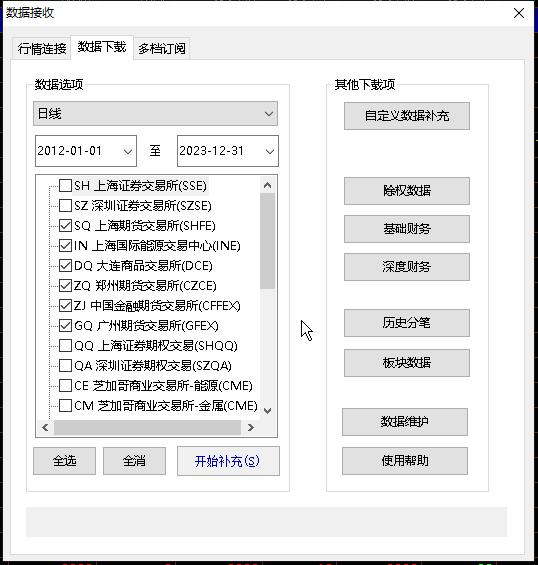538x565 pixels.
Task: Expand the 2023-12-31 end date picker
Action: (270, 151)
